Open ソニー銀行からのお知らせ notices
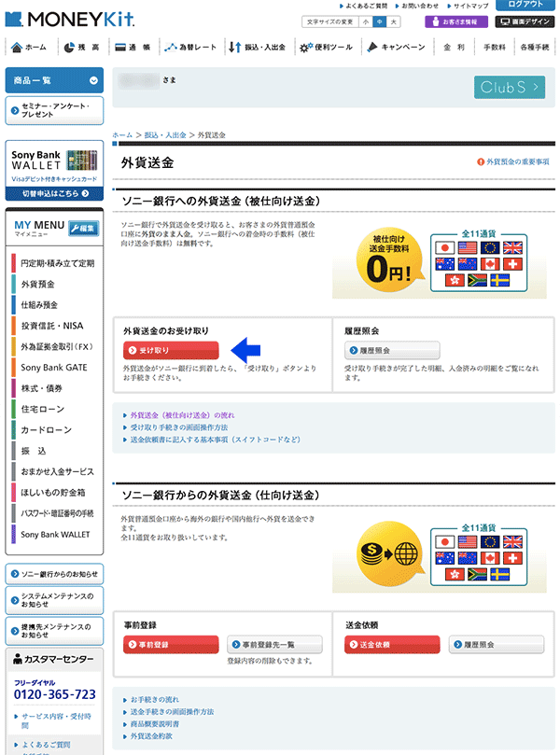This screenshot has width=560, height=755. tap(54, 574)
